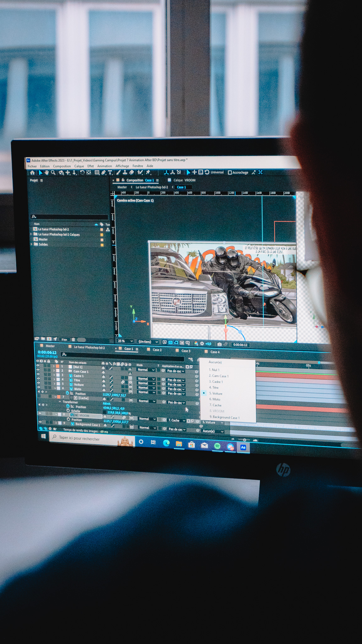Click the color management icon in viewer
This screenshot has width=362, height=644.
(x=196, y=343)
